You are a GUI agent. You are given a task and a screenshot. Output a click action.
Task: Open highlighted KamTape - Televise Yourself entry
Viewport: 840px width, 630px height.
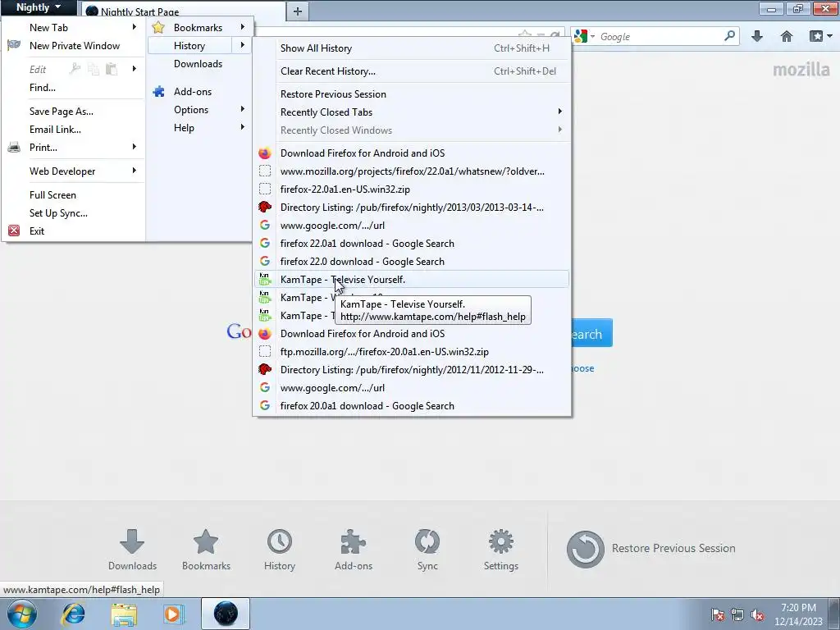click(x=412, y=279)
